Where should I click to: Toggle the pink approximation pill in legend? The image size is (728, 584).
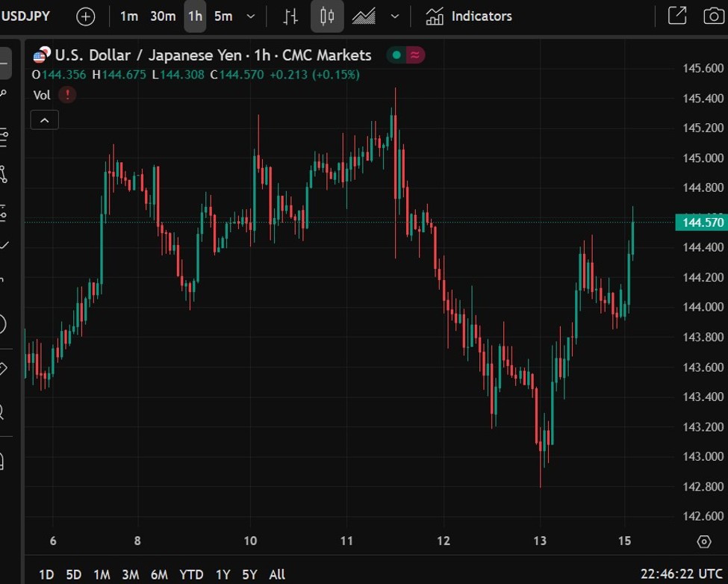(x=415, y=55)
